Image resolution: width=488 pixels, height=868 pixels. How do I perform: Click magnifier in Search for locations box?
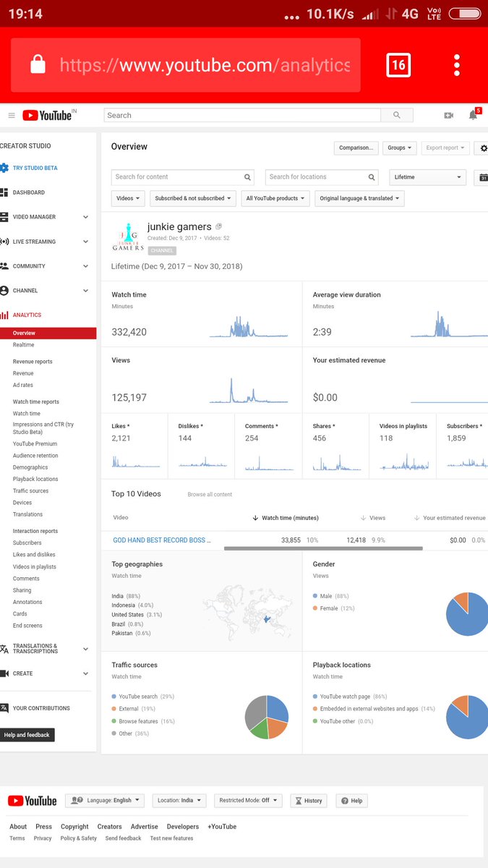(372, 177)
